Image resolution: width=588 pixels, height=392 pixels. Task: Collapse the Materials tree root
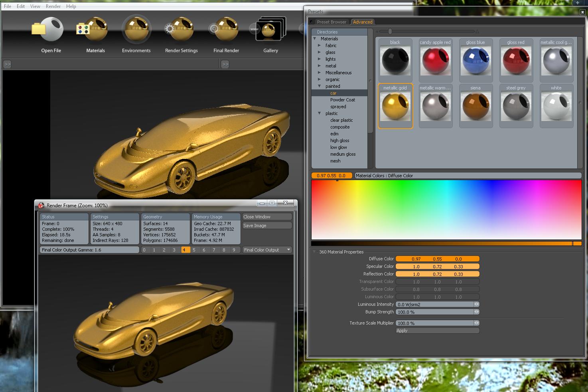click(315, 39)
